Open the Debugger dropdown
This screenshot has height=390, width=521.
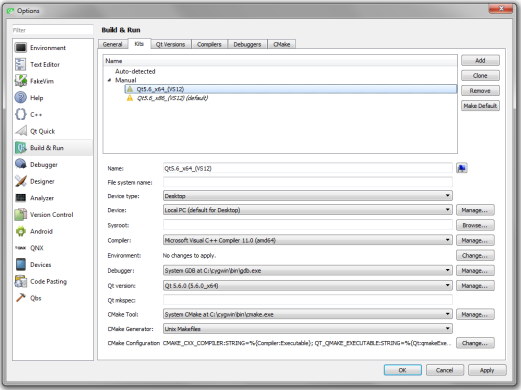[307, 270]
